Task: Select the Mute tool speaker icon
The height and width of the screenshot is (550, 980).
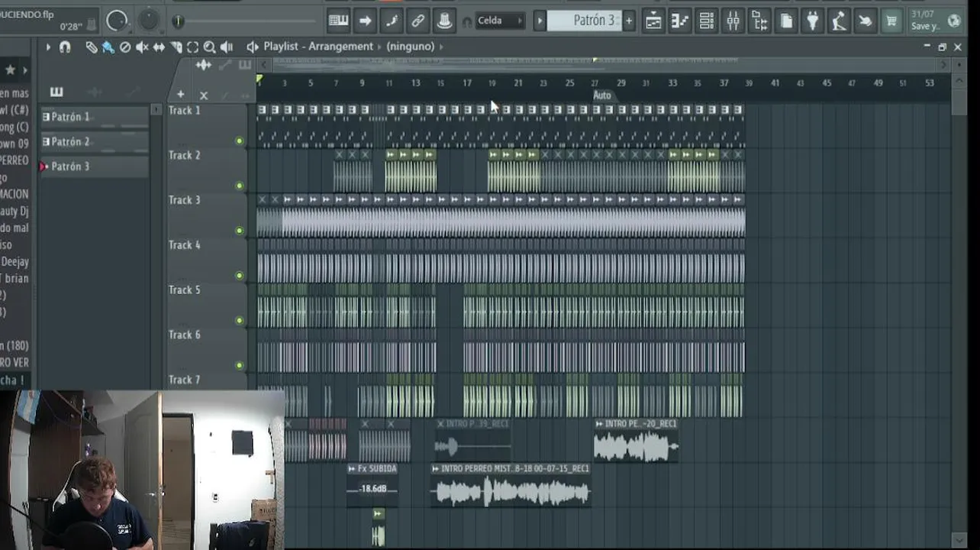Action: pos(142,47)
